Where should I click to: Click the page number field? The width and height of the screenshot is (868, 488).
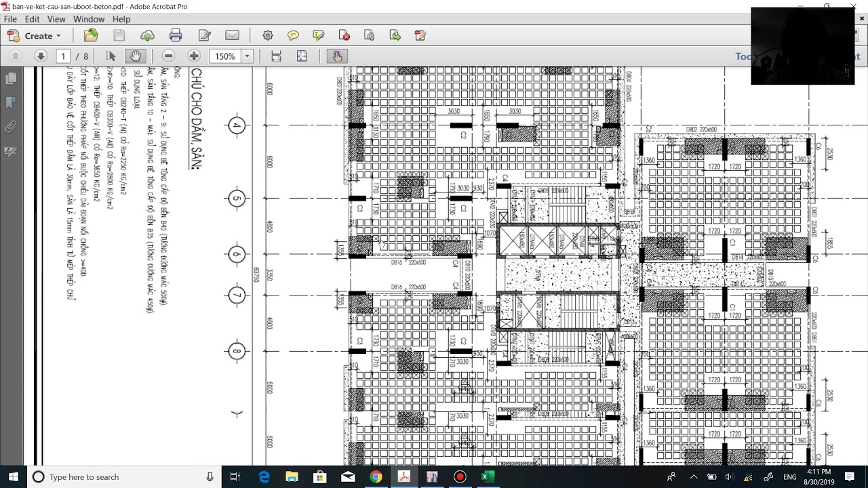(63, 56)
